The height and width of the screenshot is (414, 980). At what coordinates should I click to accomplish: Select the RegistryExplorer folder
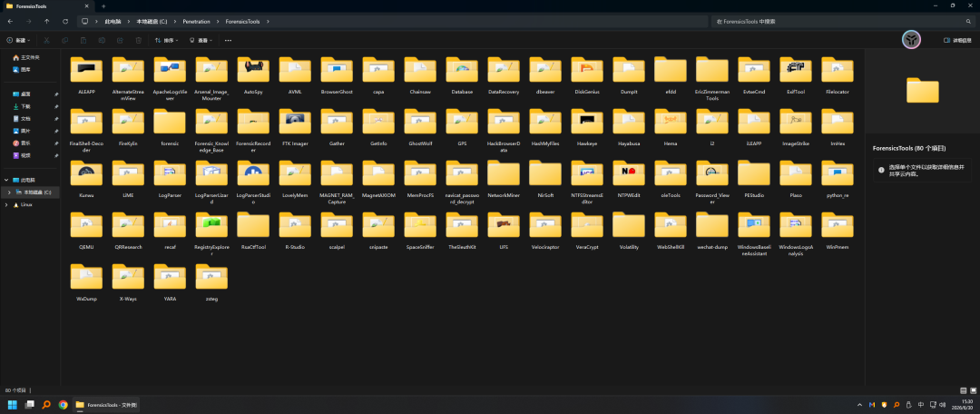click(211, 234)
